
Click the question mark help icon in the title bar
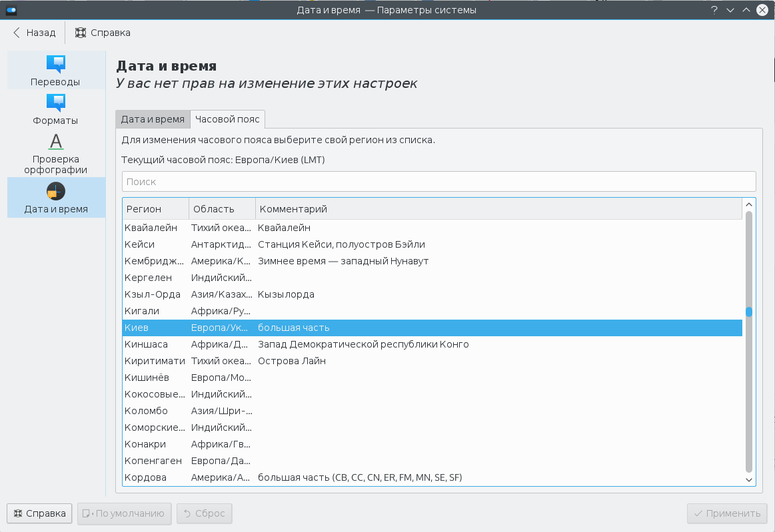pyautogui.click(x=714, y=10)
